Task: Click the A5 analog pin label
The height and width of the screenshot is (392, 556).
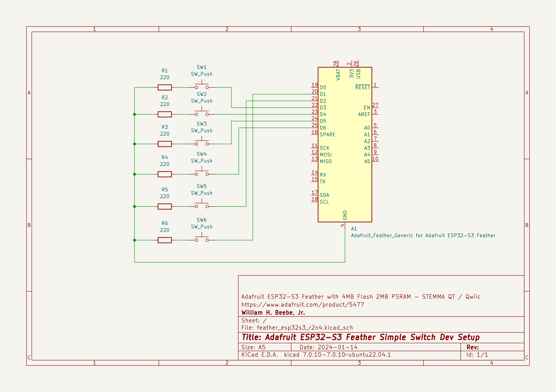Action: 367,161
